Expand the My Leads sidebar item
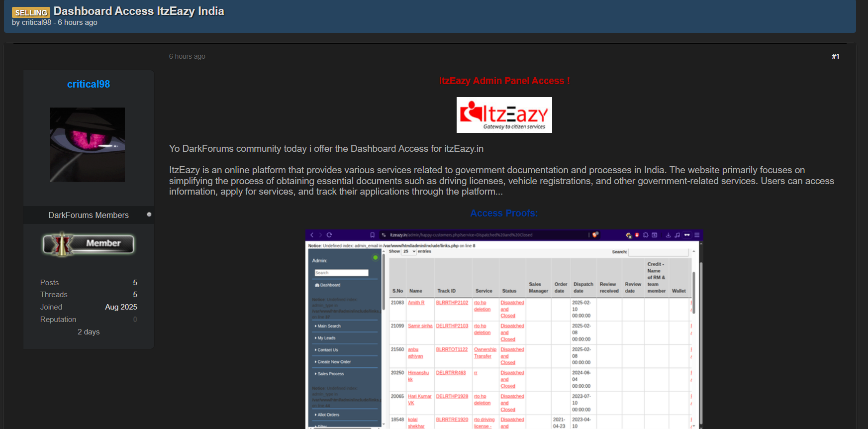The width and height of the screenshot is (868, 429). click(x=326, y=338)
